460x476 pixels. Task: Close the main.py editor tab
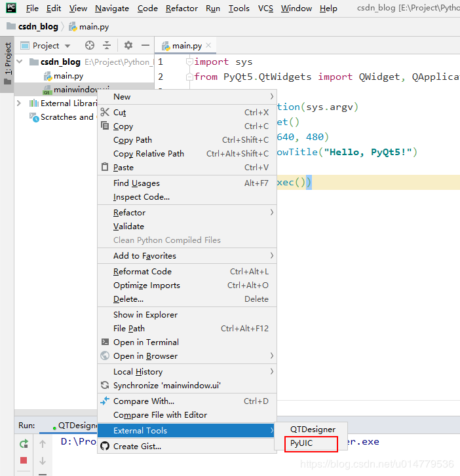(x=208, y=45)
